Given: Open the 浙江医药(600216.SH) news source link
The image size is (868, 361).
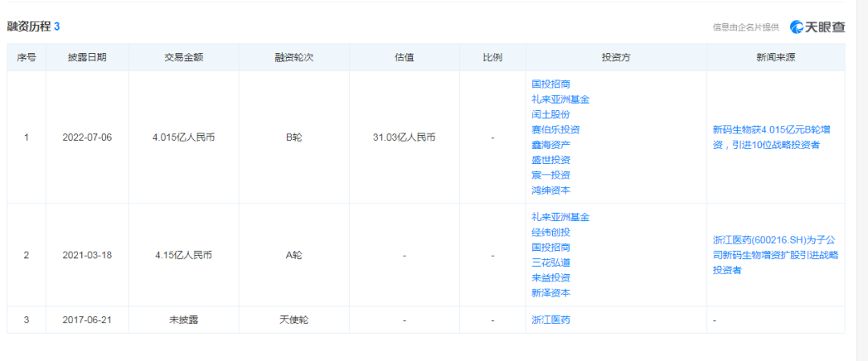Looking at the screenshot, I should click(775, 255).
